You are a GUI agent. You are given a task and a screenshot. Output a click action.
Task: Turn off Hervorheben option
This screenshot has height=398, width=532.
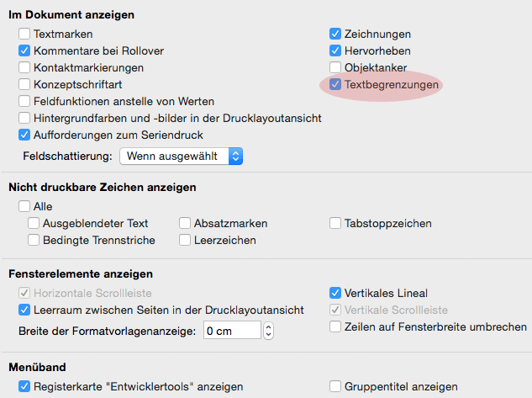click(335, 51)
